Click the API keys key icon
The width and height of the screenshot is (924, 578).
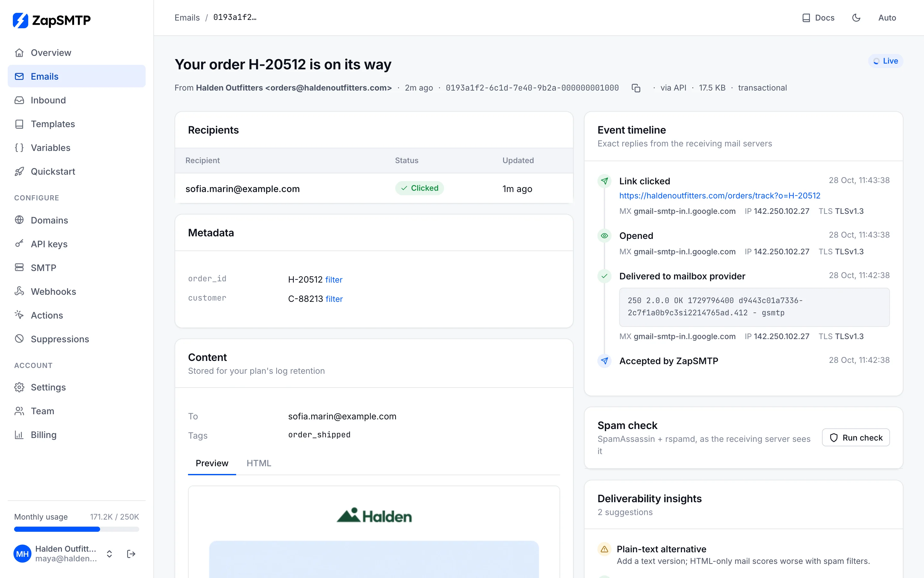tap(19, 244)
